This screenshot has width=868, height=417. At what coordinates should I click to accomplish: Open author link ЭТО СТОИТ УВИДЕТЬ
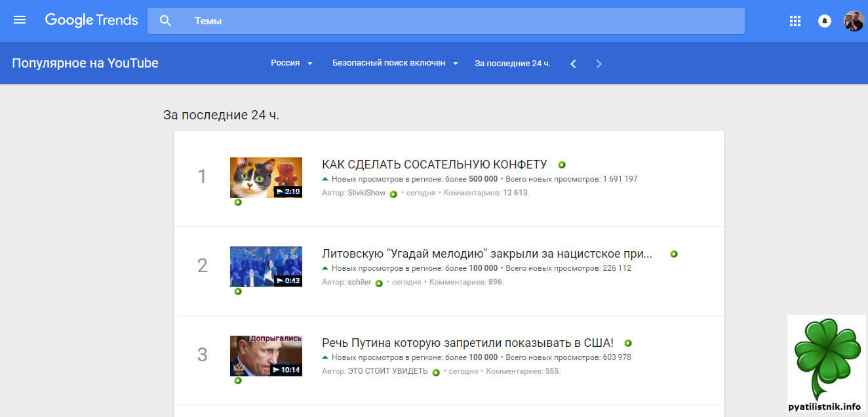pyautogui.click(x=387, y=371)
